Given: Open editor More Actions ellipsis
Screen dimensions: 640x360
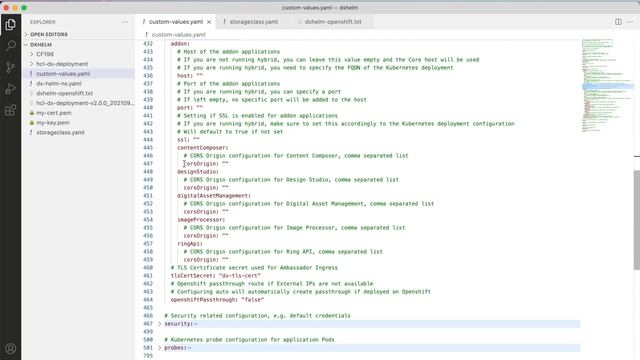Looking at the screenshot, I should coord(630,22).
